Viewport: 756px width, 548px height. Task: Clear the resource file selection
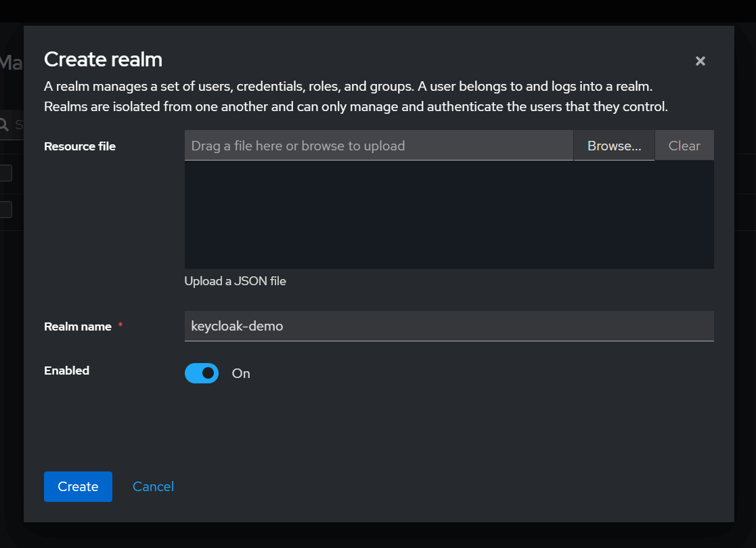coord(684,145)
